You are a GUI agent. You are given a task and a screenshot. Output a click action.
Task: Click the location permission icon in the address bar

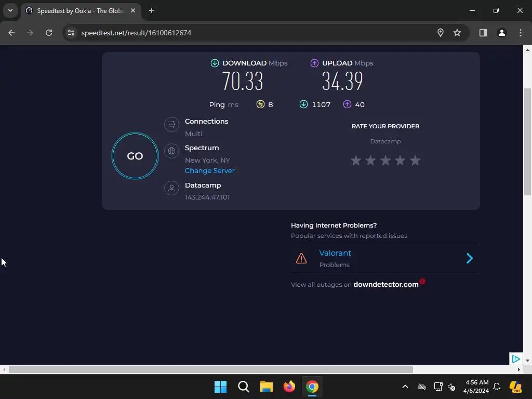[441, 33]
